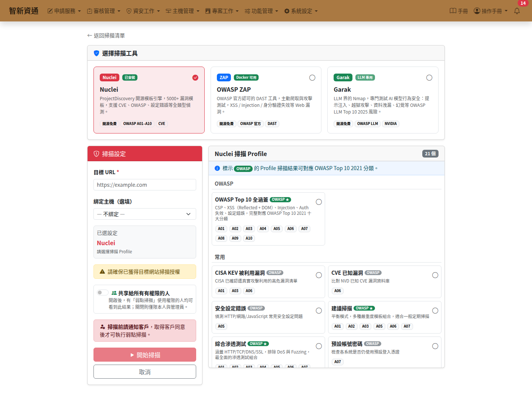Click the shield icon in 掃描設定 header
Image resolution: width=532 pixels, height=416 pixels.
point(96,154)
